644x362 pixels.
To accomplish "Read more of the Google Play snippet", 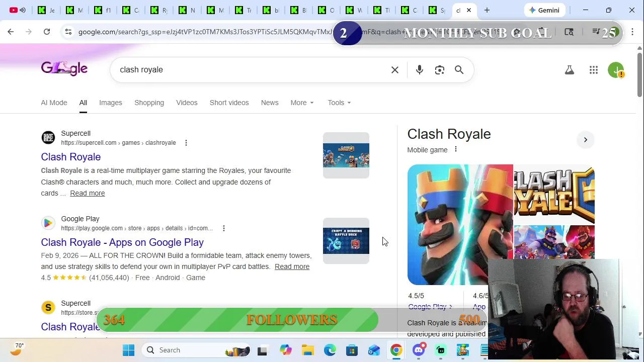I will 292,266.
